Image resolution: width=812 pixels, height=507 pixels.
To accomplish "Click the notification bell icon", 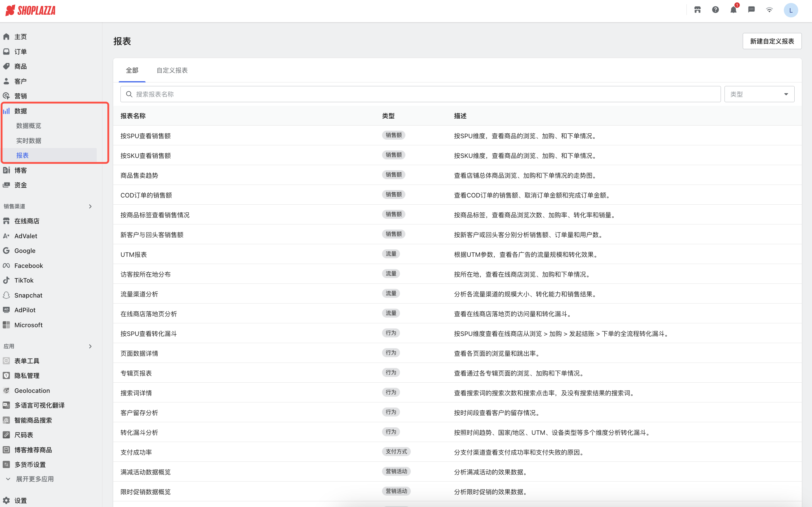I will tap(733, 10).
